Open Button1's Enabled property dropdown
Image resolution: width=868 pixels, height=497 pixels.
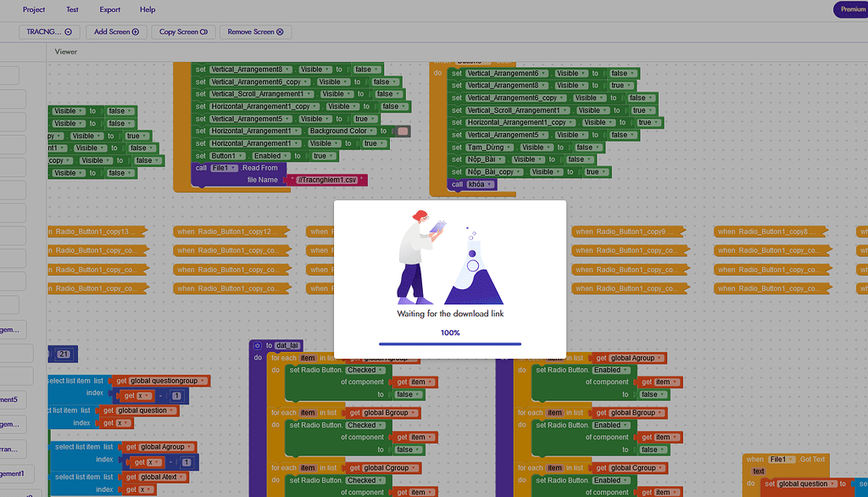[270, 156]
